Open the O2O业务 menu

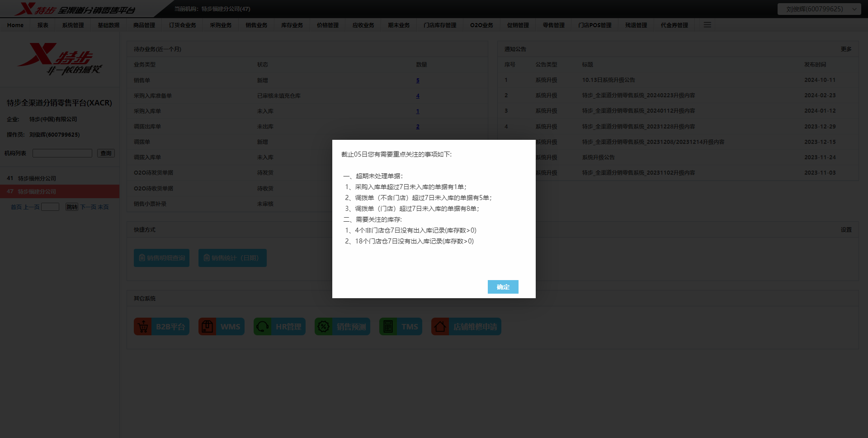pyautogui.click(x=482, y=25)
